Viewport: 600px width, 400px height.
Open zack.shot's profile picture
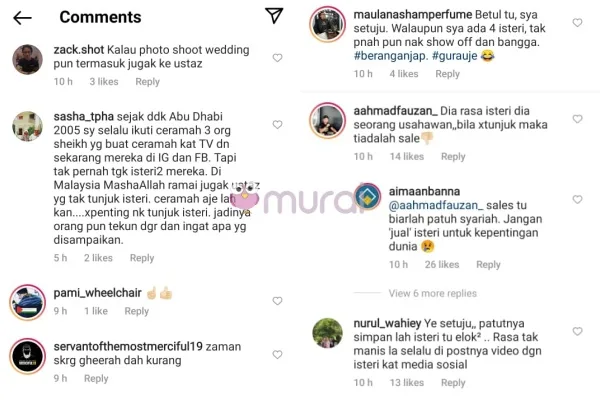click(28, 59)
